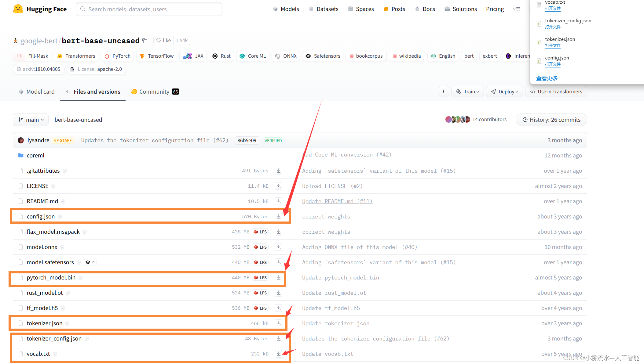Click Hugging Face logo emoji
644x364 pixels.
(18, 9)
